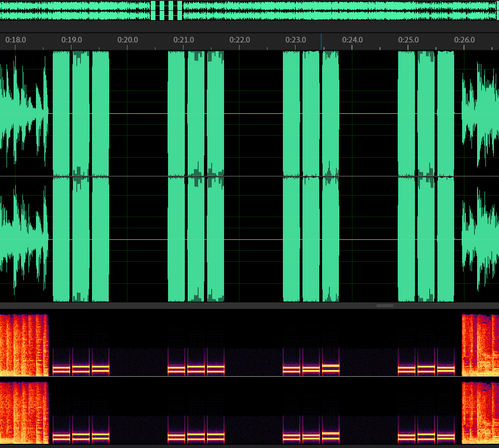Jump to 0:19.0 on the timeline ruler
This screenshot has width=499, height=448.
coord(71,40)
